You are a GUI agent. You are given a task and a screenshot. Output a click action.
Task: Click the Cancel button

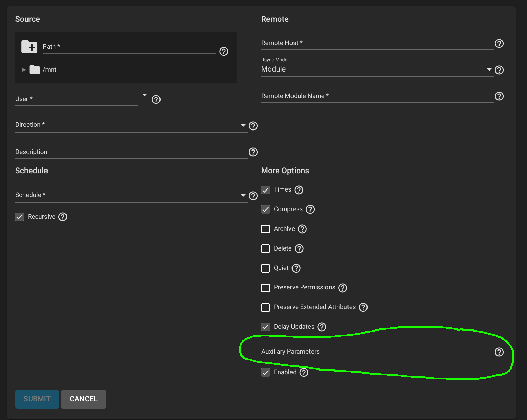pyautogui.click(x=83, y=399)
